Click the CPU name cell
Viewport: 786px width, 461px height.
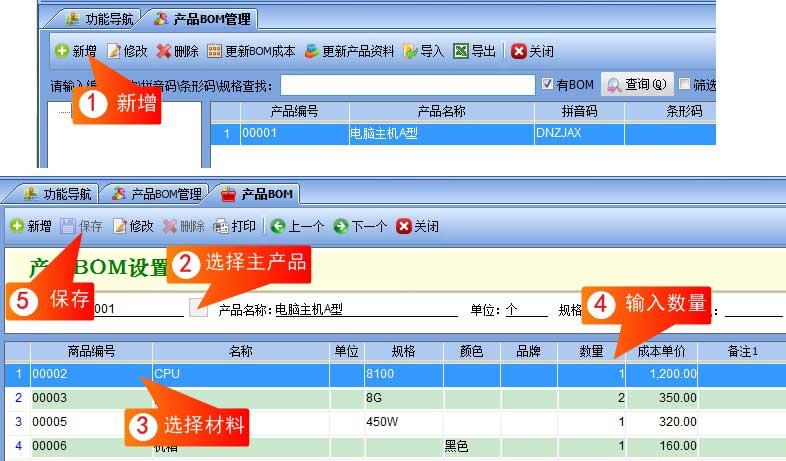(x=241, y=374)
